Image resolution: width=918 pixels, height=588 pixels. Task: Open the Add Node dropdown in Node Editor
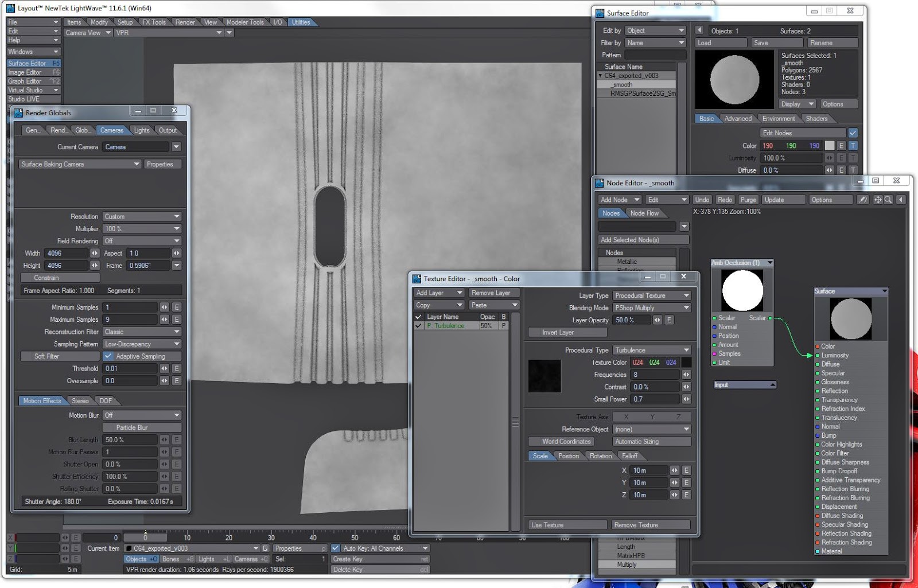coord(619,200)
